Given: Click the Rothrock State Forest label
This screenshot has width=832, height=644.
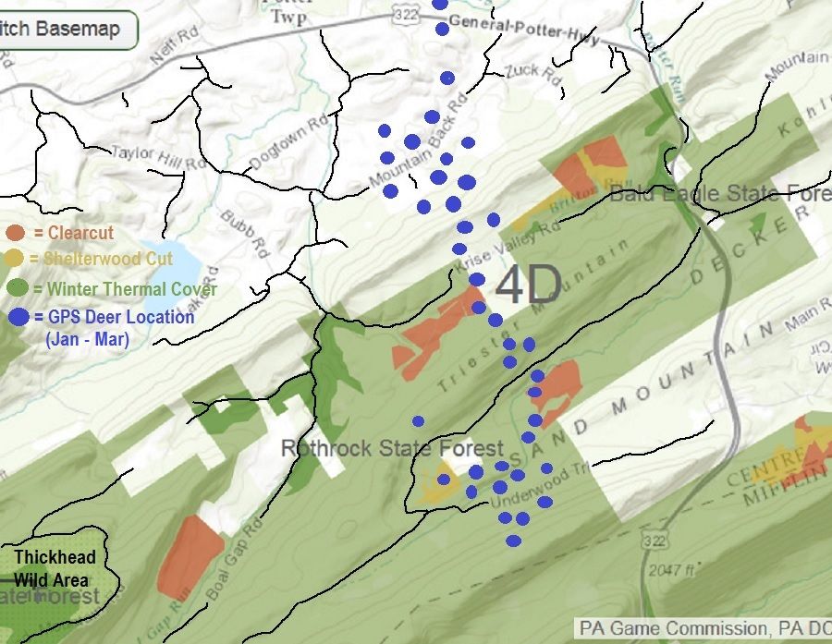Looking at the screenshot, I should pos(392,449).
